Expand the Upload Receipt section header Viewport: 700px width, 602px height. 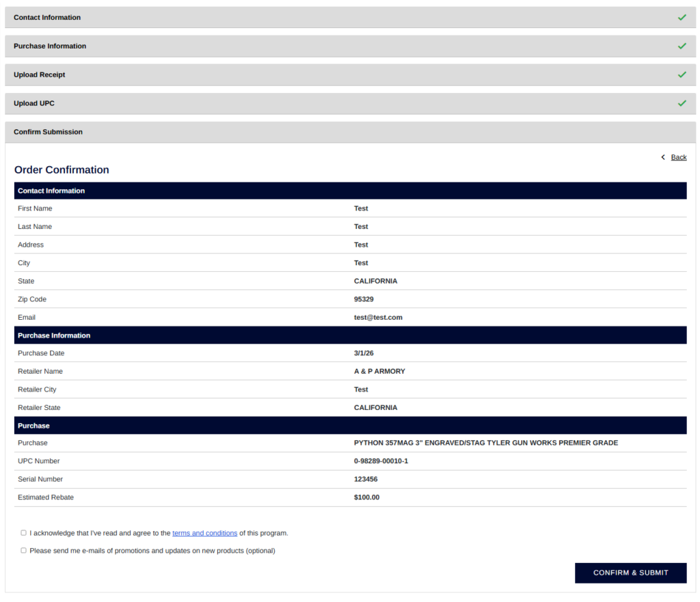[x=350, y=74]
